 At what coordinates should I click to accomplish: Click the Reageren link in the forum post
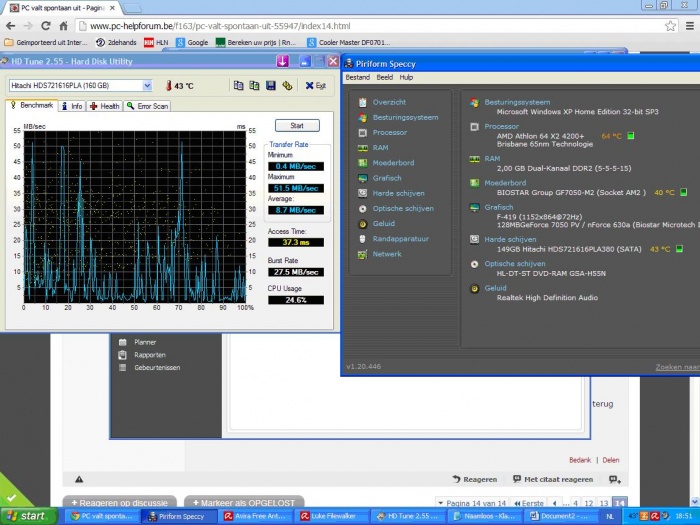475,479
